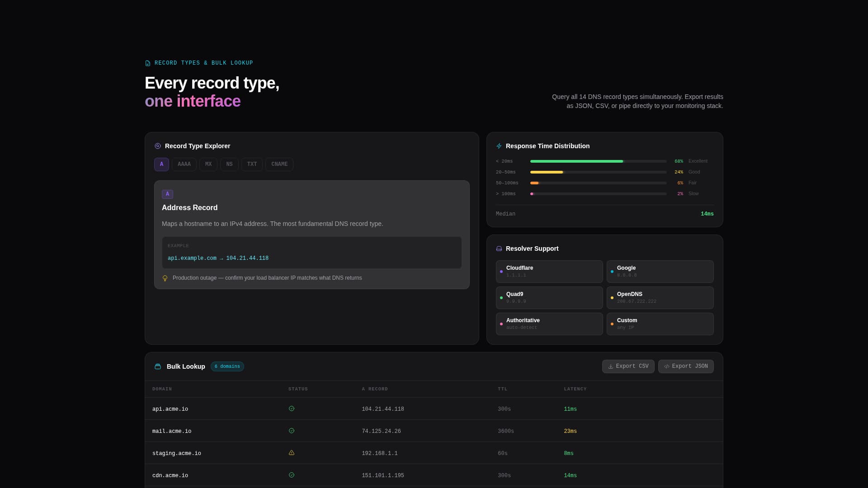Click the success status icon for mail.acme.io
868x488 pixels.
tap(292, 431)
